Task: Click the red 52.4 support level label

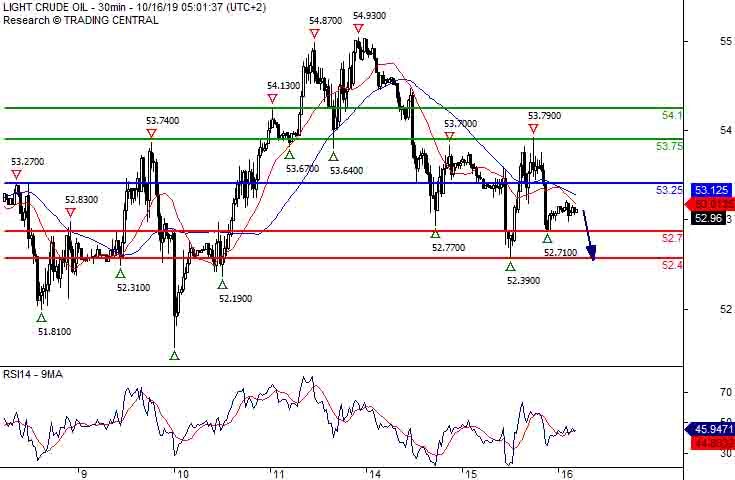Action: click(x=672, y=265)
